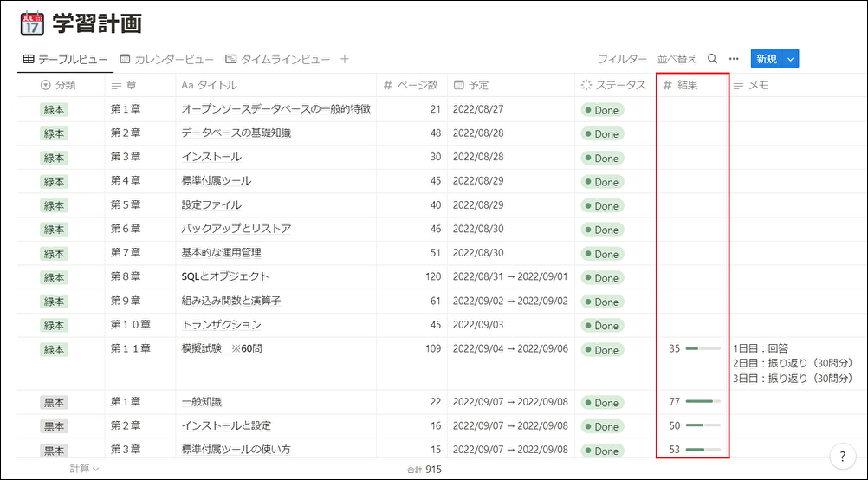Click the progress bar showing 50
Viewport: 868px width, 480px height.
coord(703,425)
